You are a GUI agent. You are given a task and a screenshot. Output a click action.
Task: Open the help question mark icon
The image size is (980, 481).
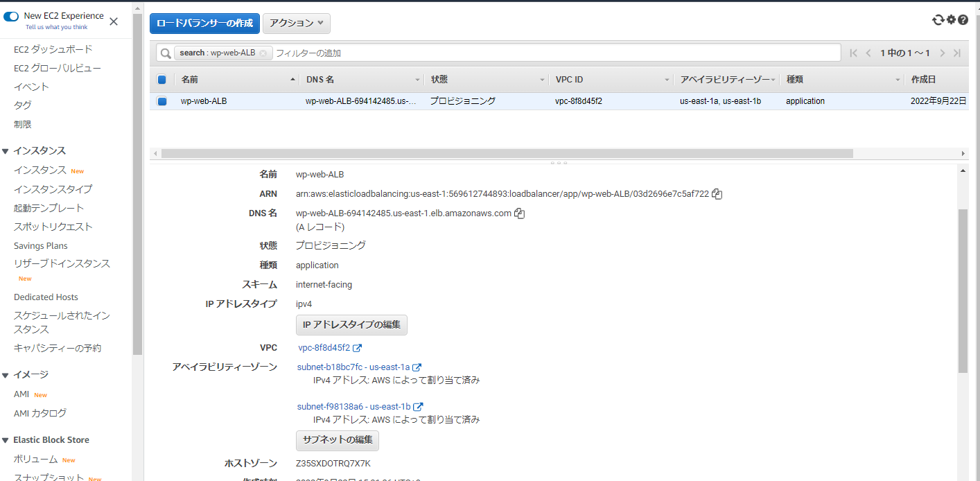(x=963, y=20)
